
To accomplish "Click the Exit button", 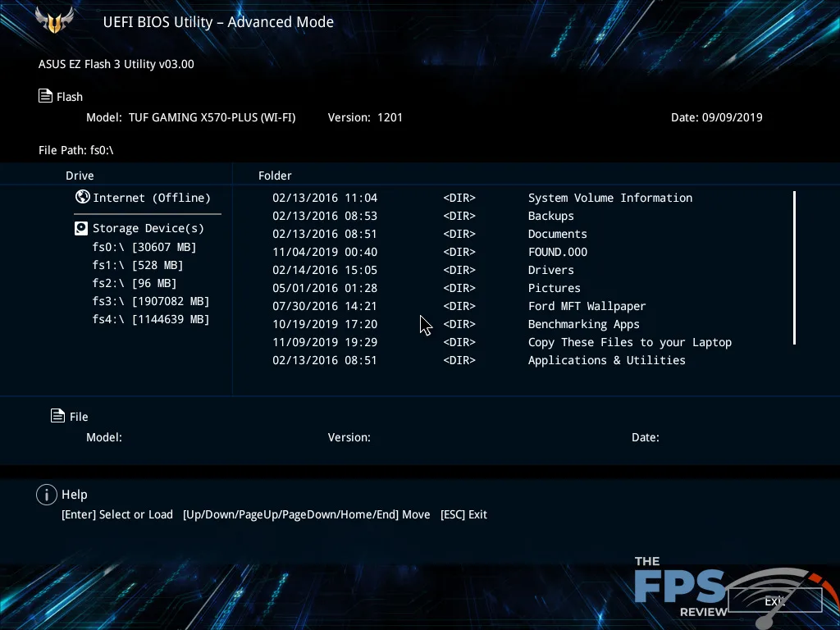I will pos(774,600).
